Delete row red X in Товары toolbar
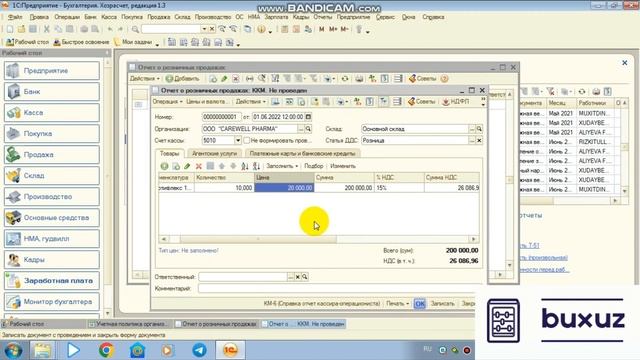 199,166
